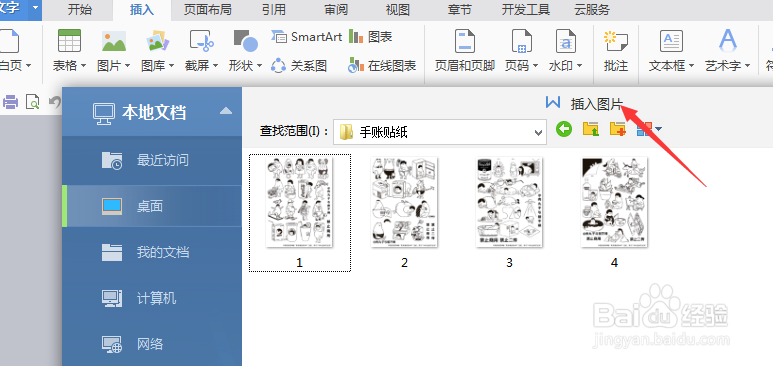Switch to the 章节 tab
773x366 pixels.
coord(459,9)
